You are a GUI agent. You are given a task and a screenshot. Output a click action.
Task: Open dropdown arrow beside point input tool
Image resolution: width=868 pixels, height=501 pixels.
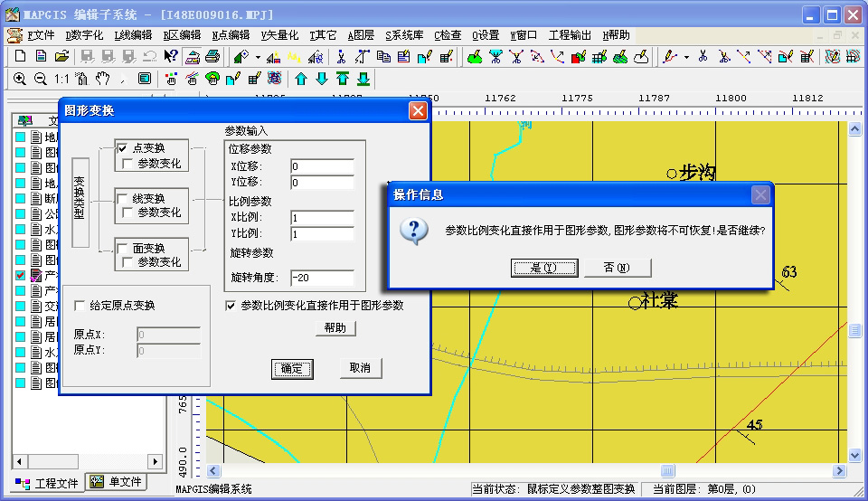coord(258,57)
